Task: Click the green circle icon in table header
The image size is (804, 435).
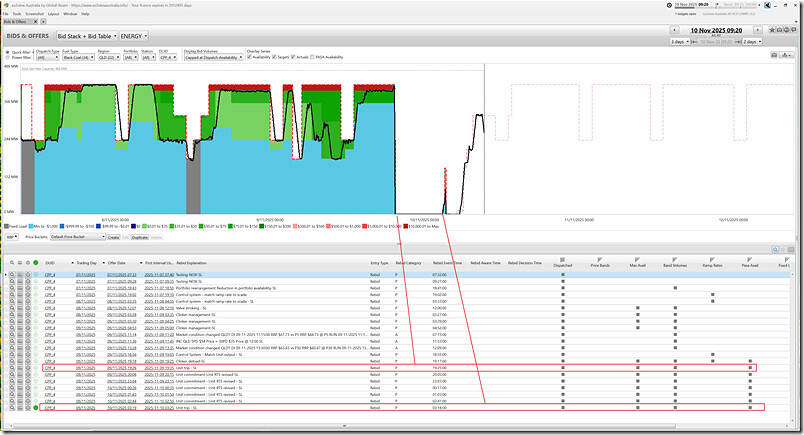Action: tap(36, 263)
